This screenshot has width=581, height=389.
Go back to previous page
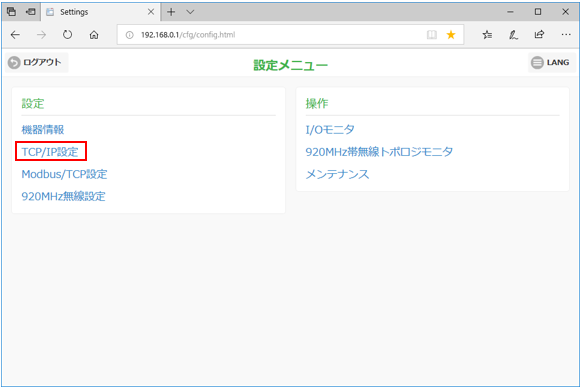click(15, 35)
